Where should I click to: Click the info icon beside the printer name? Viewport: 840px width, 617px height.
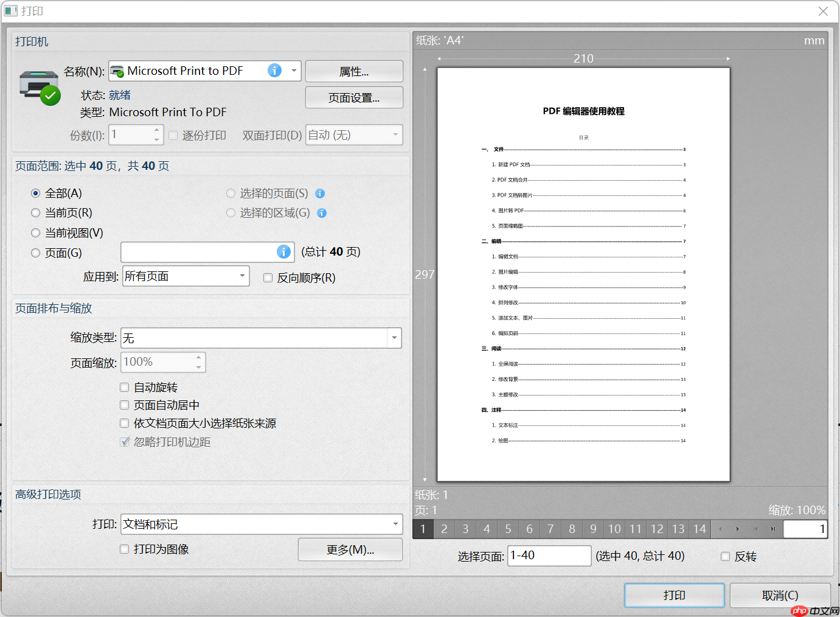275,71
